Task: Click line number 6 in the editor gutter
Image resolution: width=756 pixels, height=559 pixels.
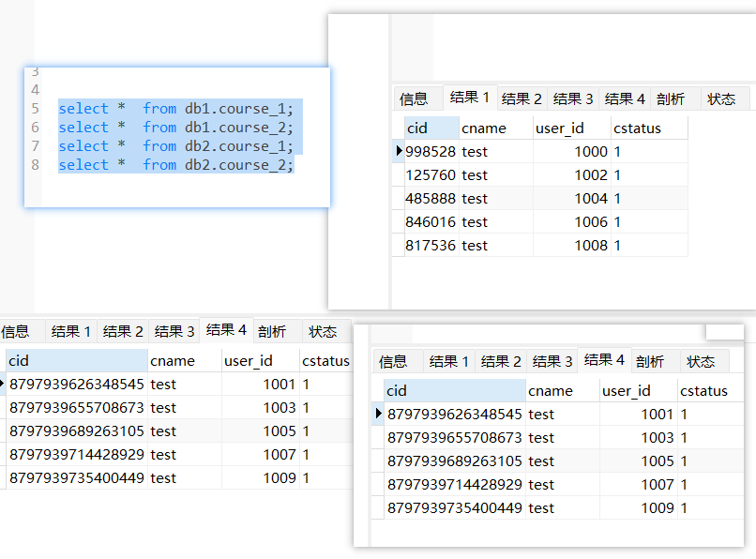Action: (x=31, y=127)
